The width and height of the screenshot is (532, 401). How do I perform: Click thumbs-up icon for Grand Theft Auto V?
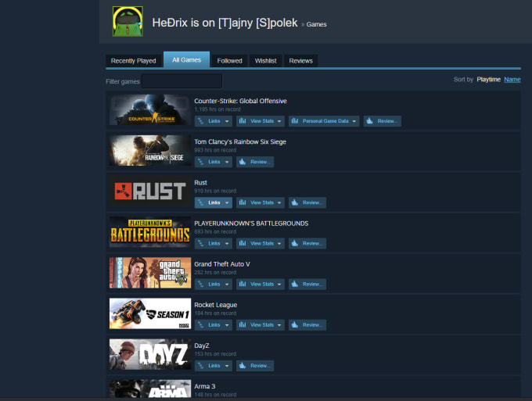coord(294,284)
